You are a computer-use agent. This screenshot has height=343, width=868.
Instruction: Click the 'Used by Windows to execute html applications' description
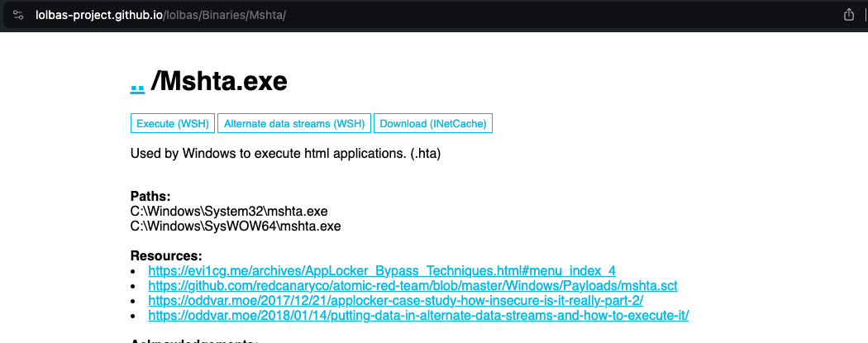[286, 153]
